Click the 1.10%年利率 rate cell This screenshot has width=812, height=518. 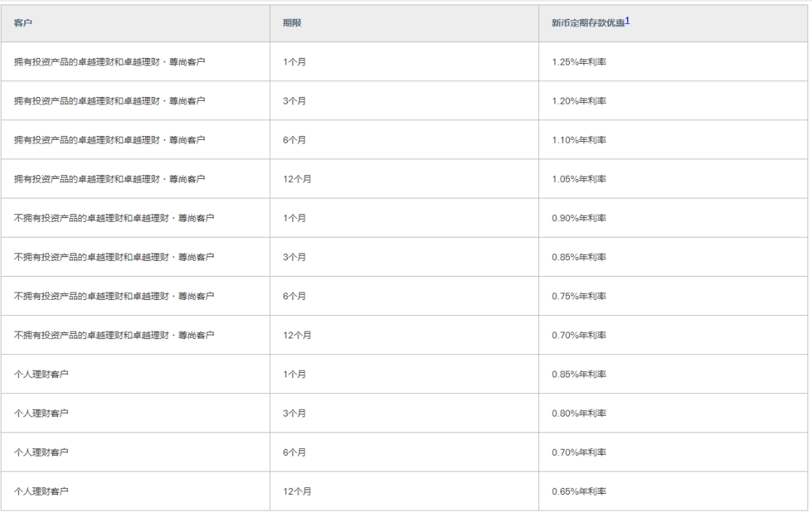pos(579,141)
